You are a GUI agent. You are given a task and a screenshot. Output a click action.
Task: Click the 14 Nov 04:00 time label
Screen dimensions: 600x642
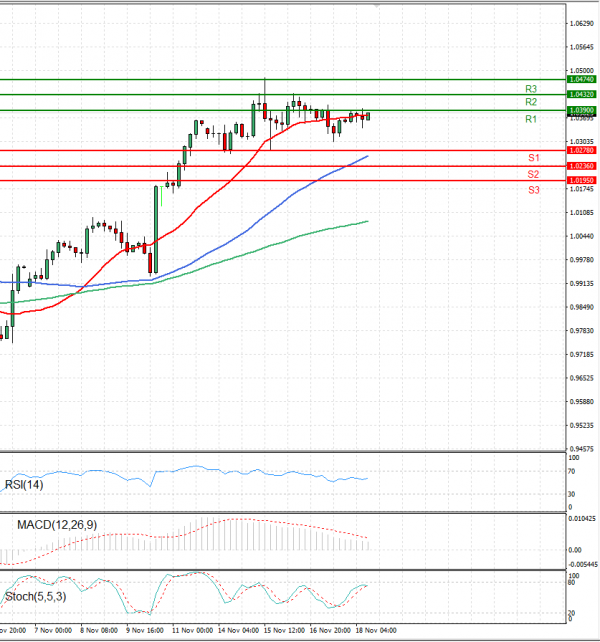[238, 631]
